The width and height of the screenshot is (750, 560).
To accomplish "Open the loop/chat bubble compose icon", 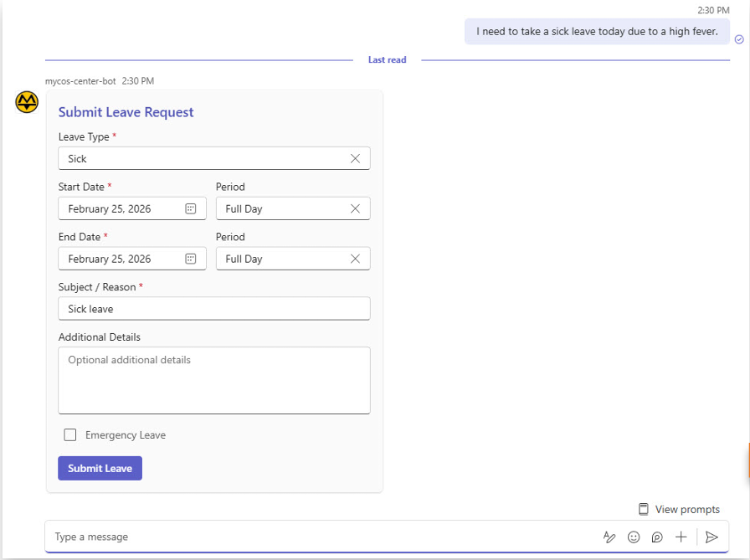I will (x=657, y=537).
